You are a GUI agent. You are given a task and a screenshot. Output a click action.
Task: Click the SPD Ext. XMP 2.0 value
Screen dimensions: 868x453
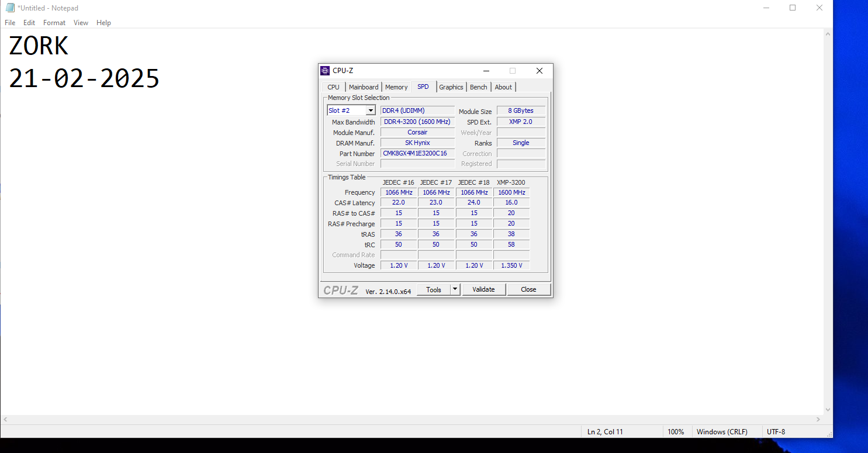[521, 122]
